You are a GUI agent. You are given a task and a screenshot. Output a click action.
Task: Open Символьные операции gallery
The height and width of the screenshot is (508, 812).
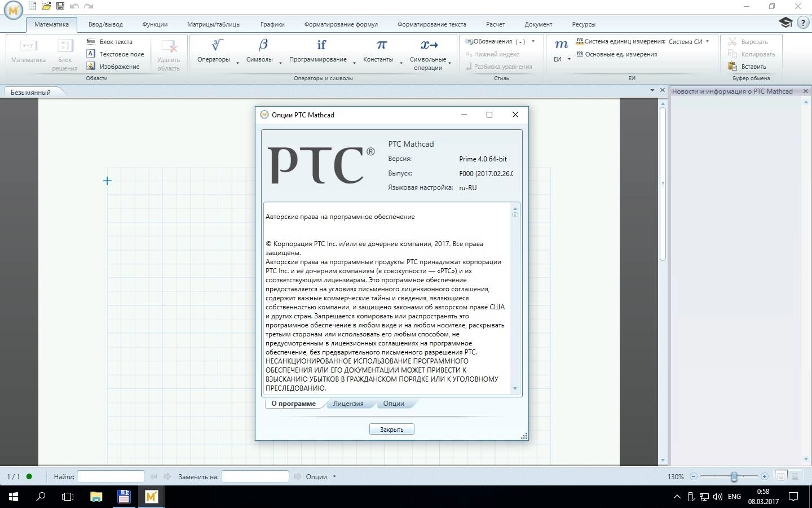click(428, 55)
